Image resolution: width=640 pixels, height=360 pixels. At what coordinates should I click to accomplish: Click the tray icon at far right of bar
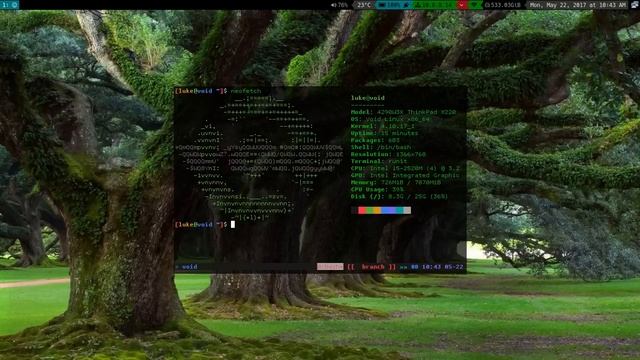pyautogui.click(x=635, y=5)
